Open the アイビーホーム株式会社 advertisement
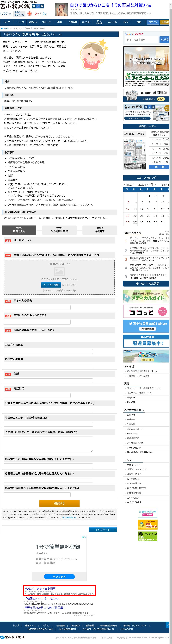The width and height of the screenshot is (172, 644). click(x=146, y=67)
